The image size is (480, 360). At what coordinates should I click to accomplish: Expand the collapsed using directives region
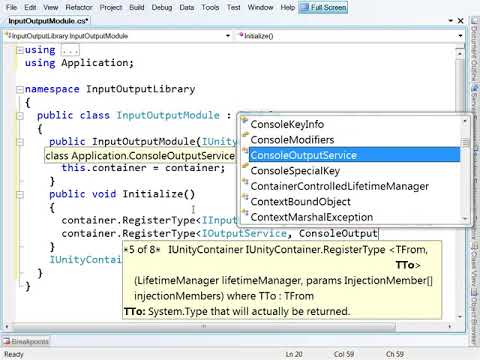[x=20, y=50]
